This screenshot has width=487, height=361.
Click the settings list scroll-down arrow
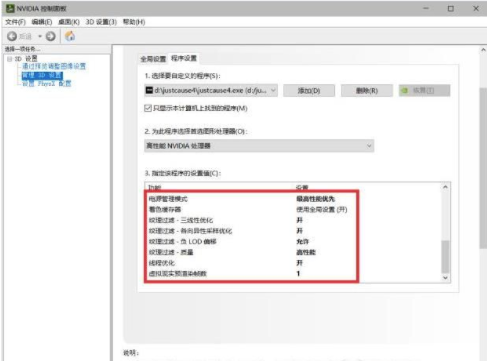click(445, 278)
